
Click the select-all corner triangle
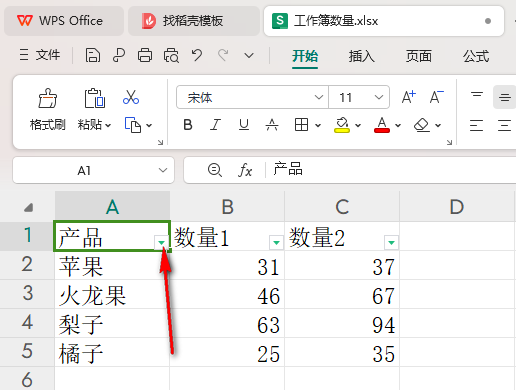point(29,208)
